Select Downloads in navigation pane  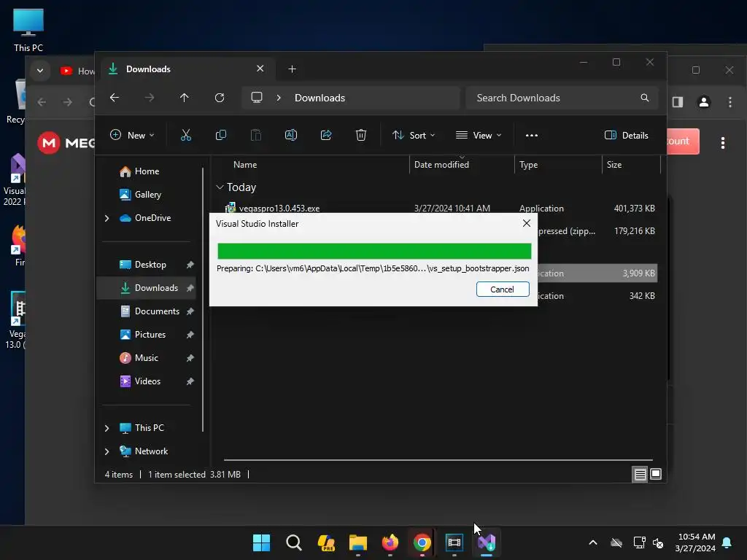point(156,287)
